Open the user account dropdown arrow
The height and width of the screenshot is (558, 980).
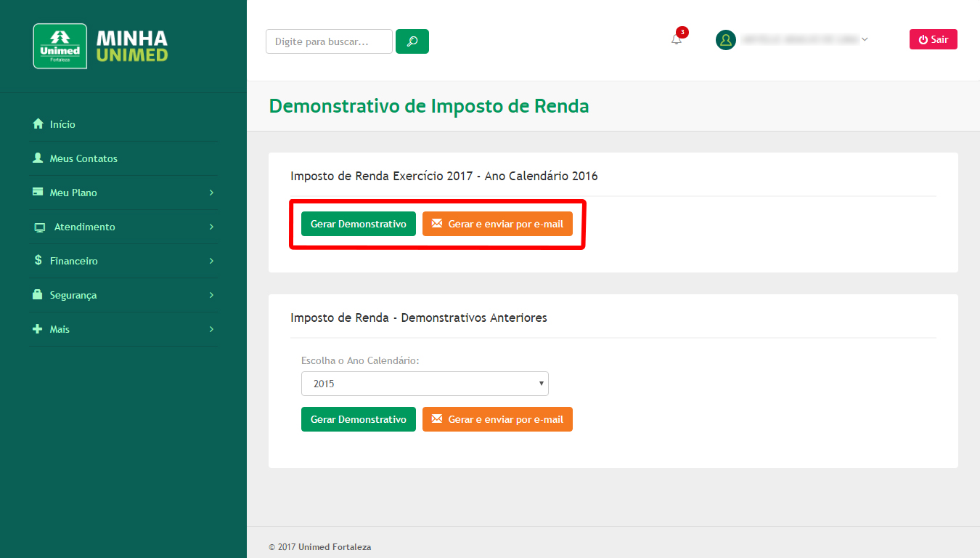865,40
